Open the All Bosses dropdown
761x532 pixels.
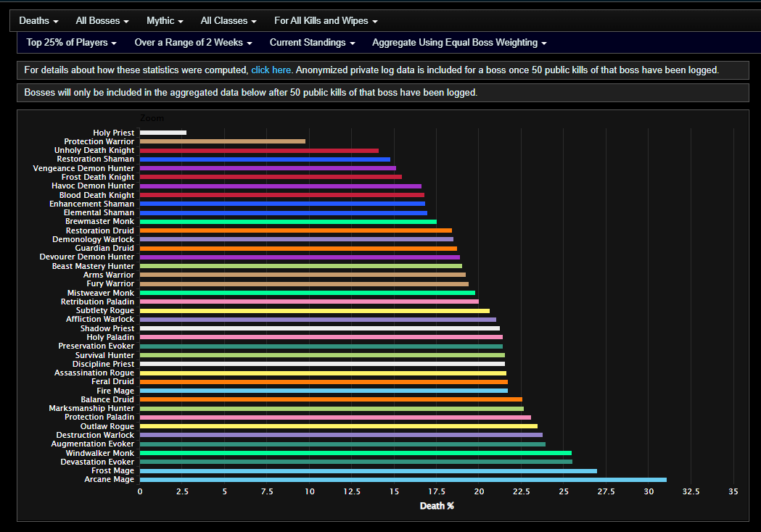[x=102, y=21]
